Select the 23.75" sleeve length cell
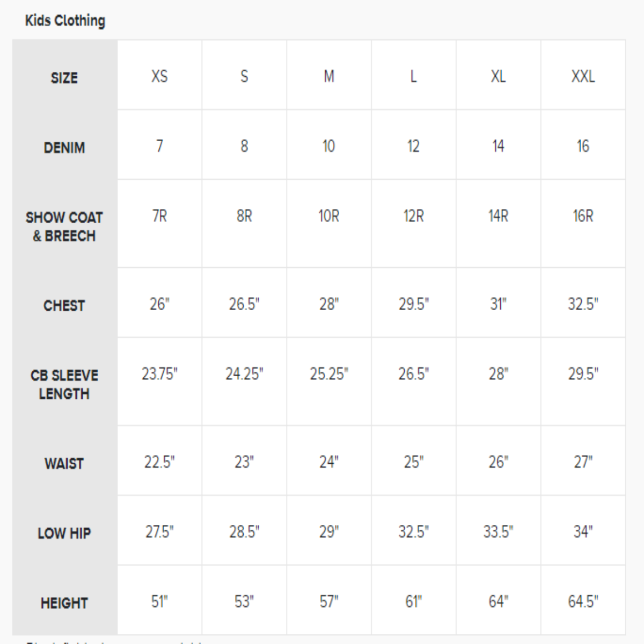 click(159, 374)
